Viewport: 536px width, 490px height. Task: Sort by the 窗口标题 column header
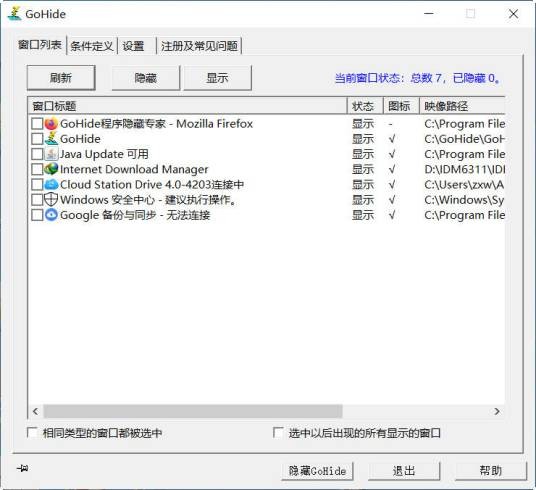[x=187, y=106]
